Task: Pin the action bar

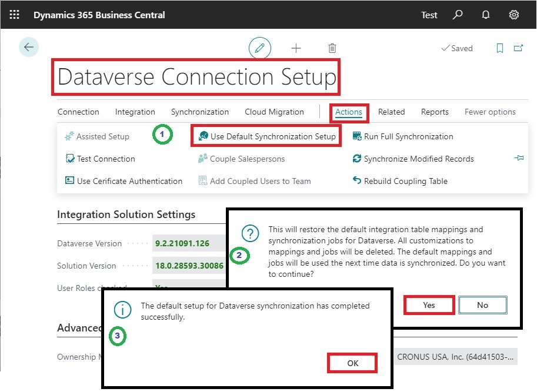Action: [519, 158]
